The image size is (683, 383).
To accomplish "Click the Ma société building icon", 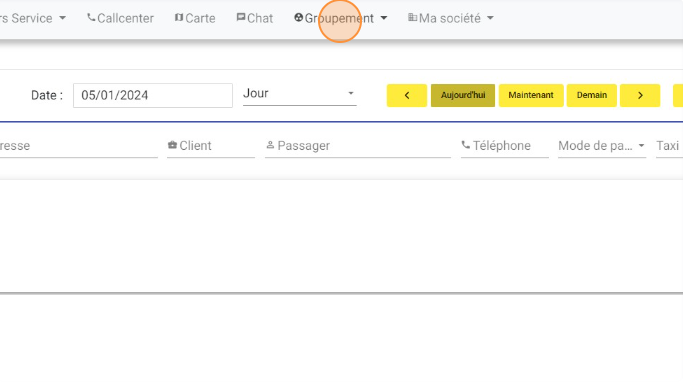I will coord(412,17).
